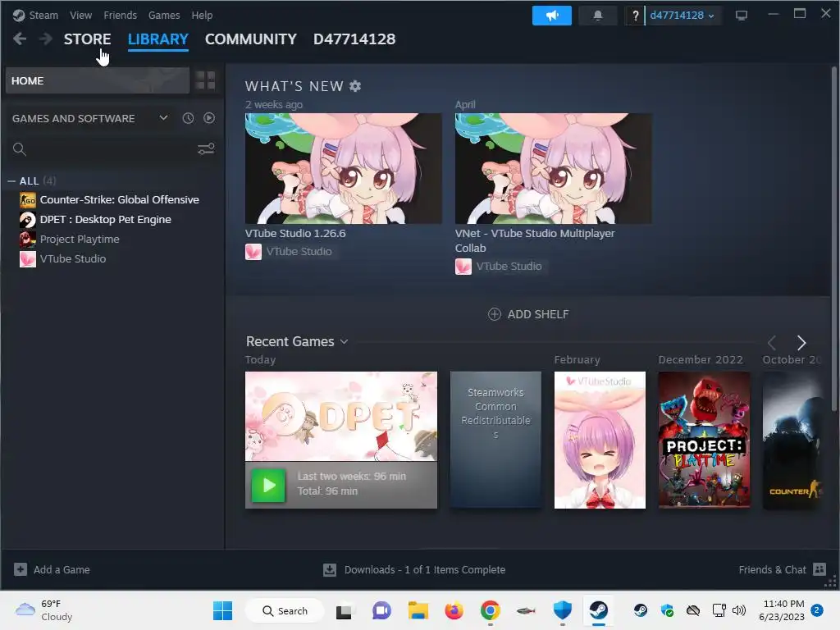840x630 pixels.
Task: Open the announcements megaphone button
Action: pos(552,16)
